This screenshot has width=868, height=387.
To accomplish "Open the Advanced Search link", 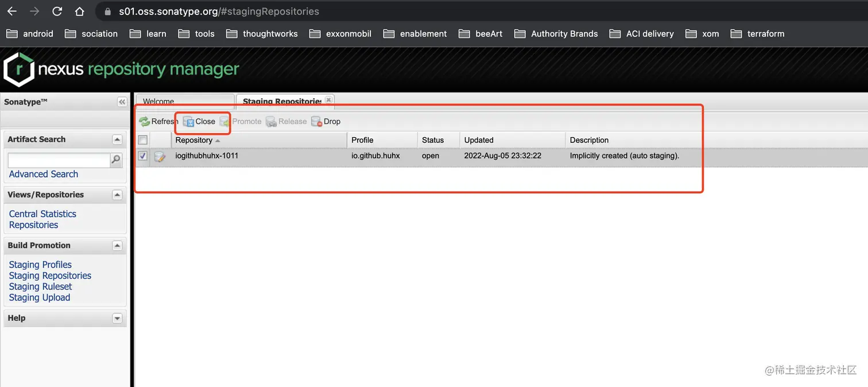I will click(44, 174).
